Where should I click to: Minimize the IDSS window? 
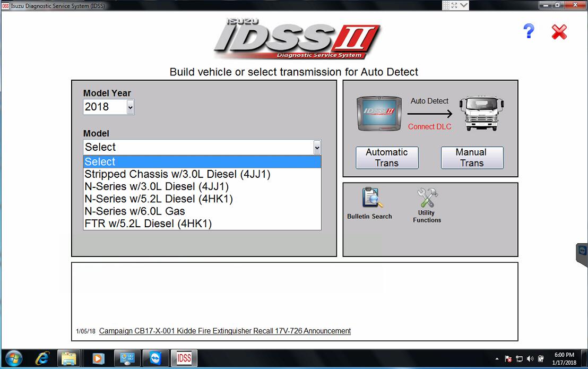click(x=546, y=5)
